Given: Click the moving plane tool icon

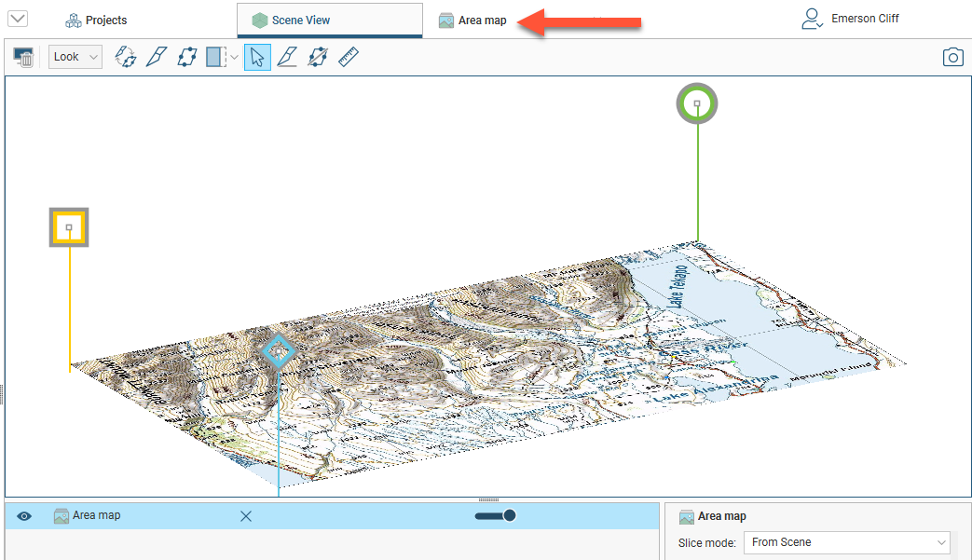Looking at the screenshot, I should click(x=317, y=57).
